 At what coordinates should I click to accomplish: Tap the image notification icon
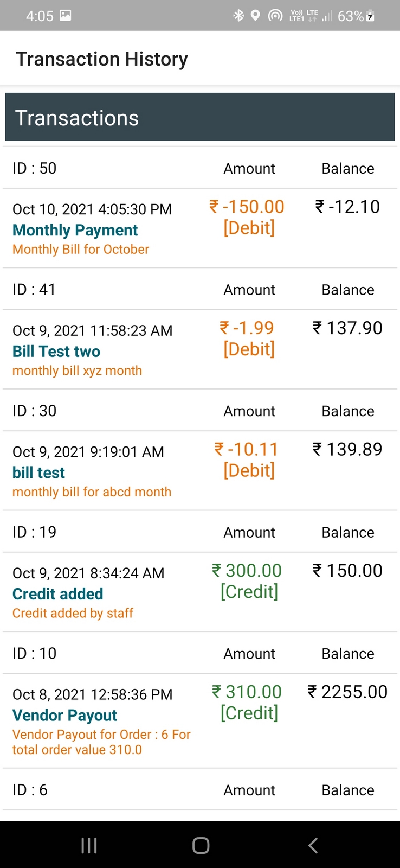65,16
